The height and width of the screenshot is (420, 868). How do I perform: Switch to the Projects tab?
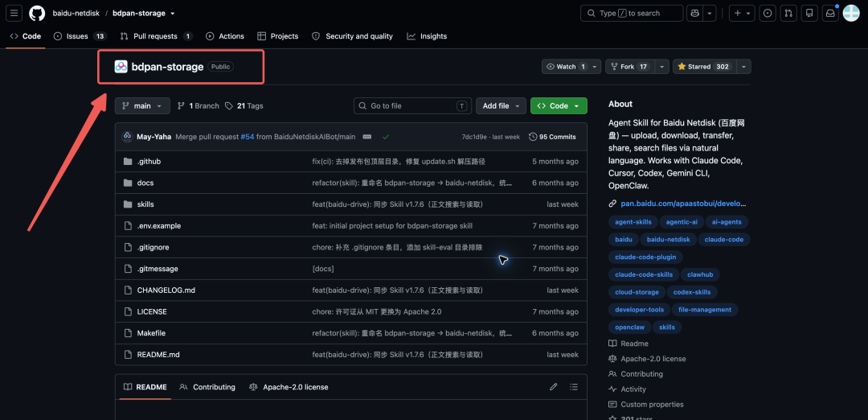coord(278,36)
